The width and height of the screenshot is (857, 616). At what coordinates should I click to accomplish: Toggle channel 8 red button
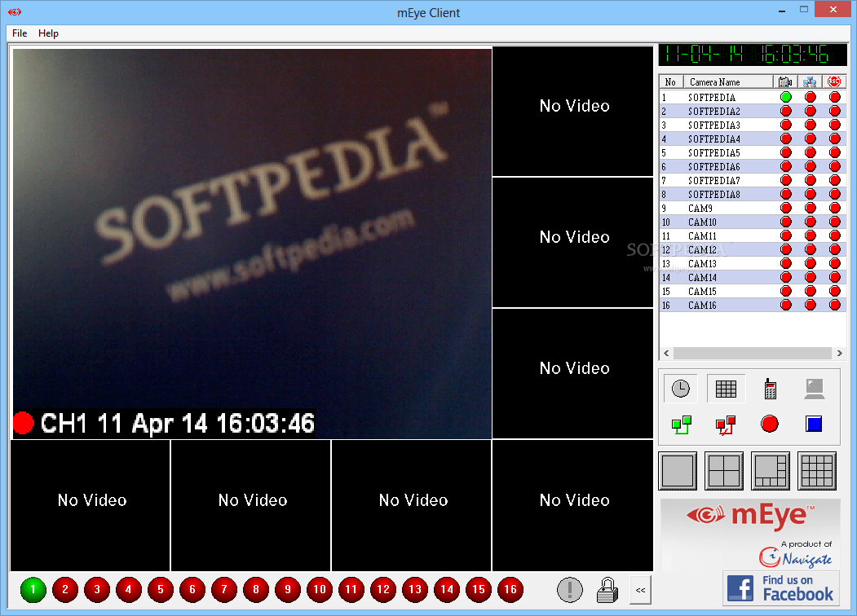pos(256,590)
